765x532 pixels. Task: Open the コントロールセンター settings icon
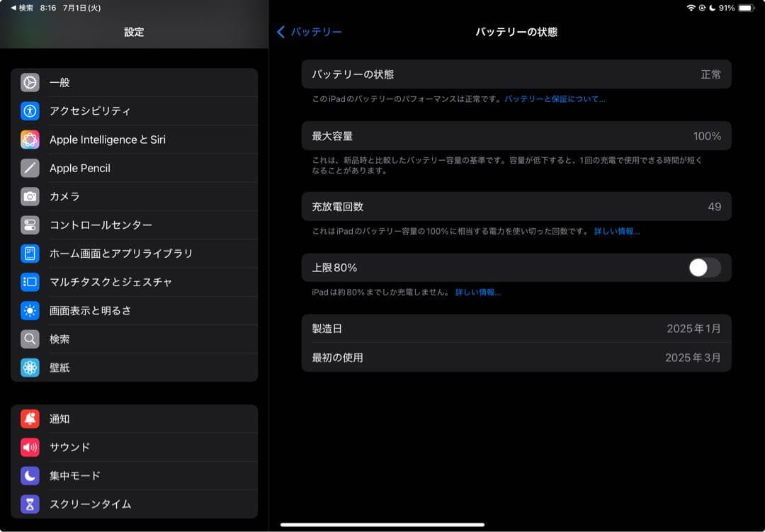click(29, 225)
